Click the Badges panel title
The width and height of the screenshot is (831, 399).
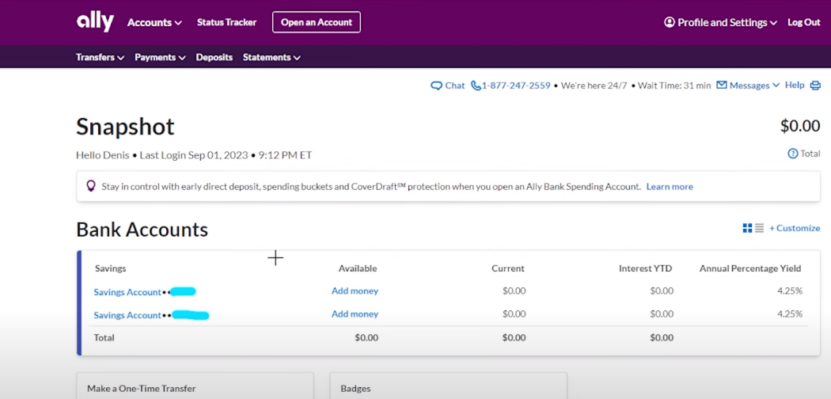356,388
